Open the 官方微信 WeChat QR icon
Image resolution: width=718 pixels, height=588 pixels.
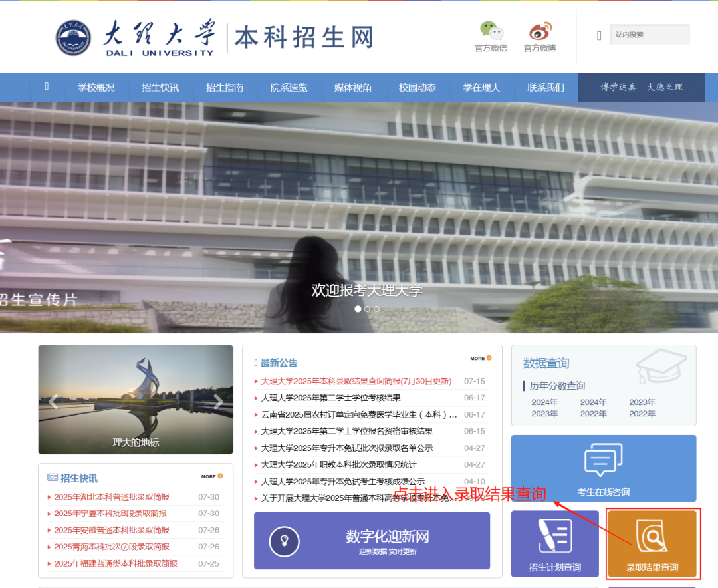(x=490, y=29)
